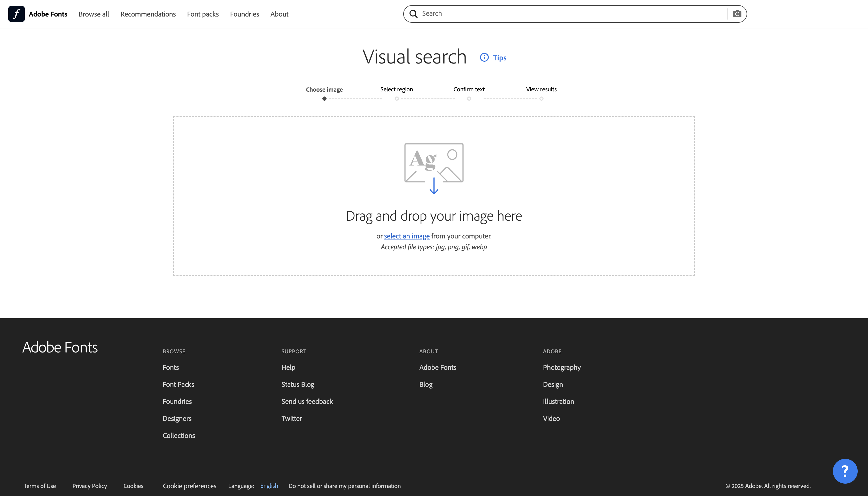
Task: Open image search via the camera icon
Action: [x=737, y=14]
